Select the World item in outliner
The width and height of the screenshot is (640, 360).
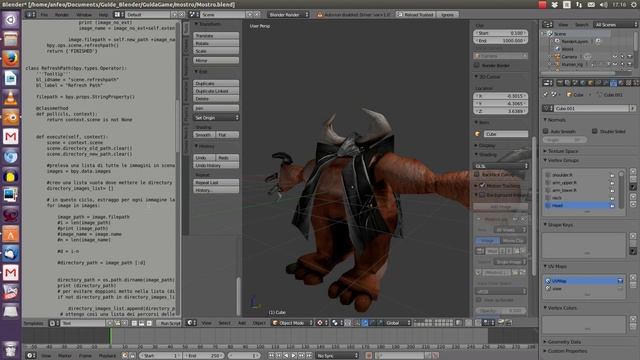pyautogui.click(x=567, y=49)
